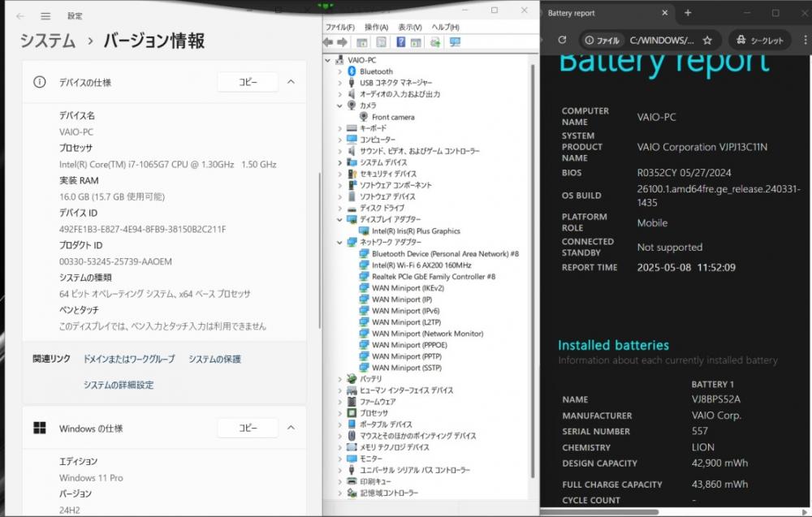Collapse the カメラ node in Device Manager
The image size is (812, 517).
click(339, 106)
